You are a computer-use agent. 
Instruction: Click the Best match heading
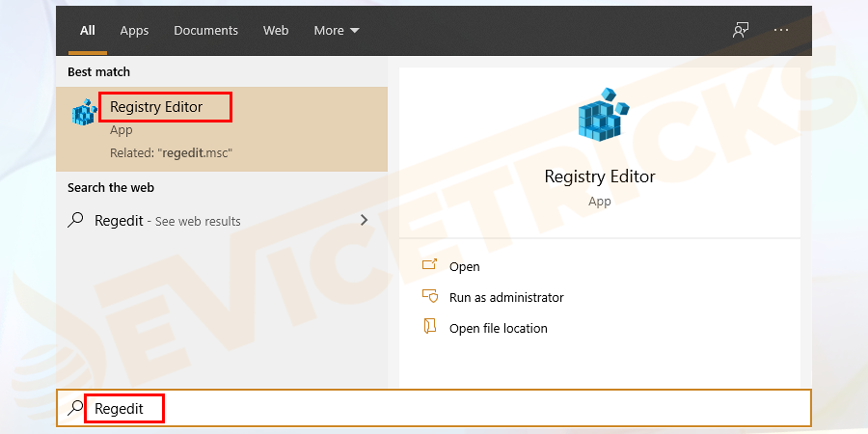98,72
